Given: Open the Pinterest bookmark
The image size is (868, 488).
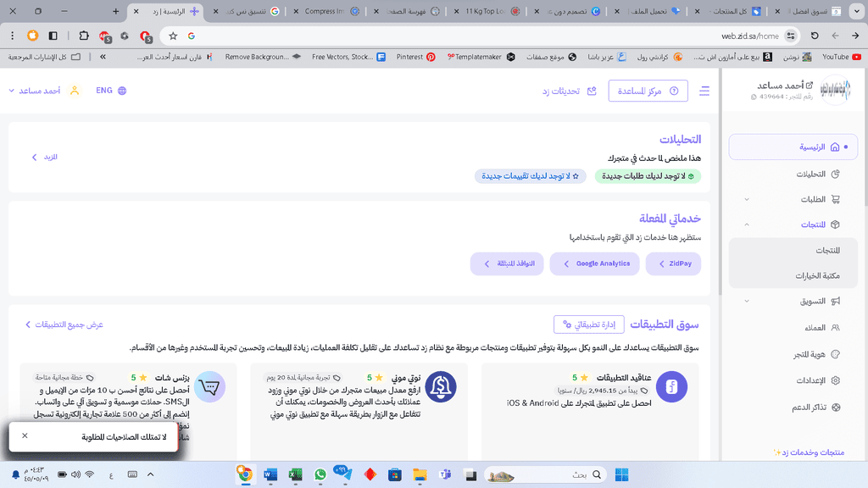Looking at the screenshot, I should tap(415, 57).
